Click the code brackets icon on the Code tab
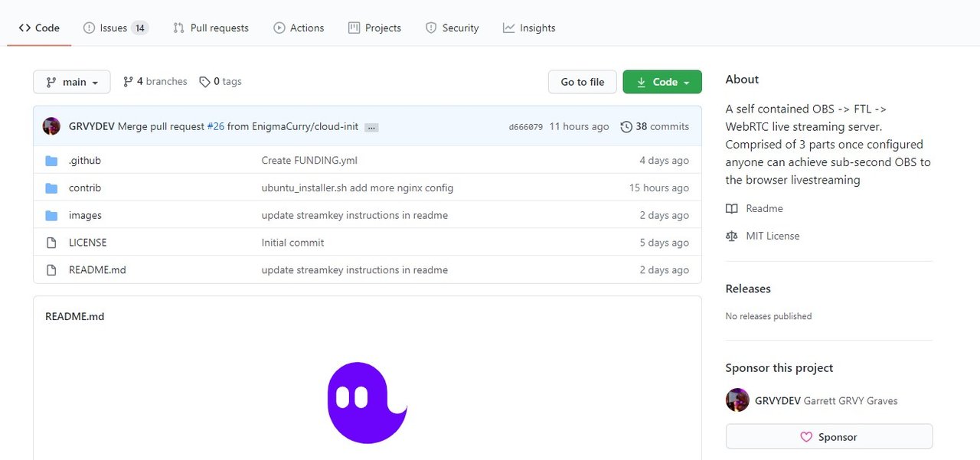This screenshot has width=980, height=460. click(x=24, y=28)
